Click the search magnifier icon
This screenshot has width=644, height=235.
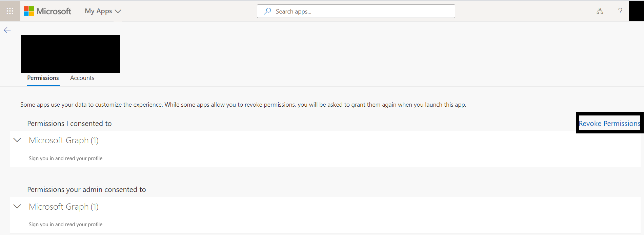tap(267, 11)
